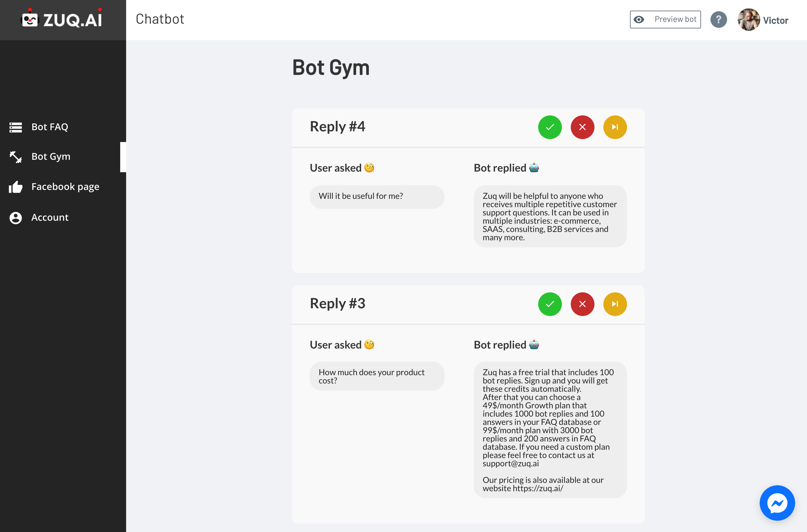Open the Facebook Messenger chat bubble

pos(777,503)
